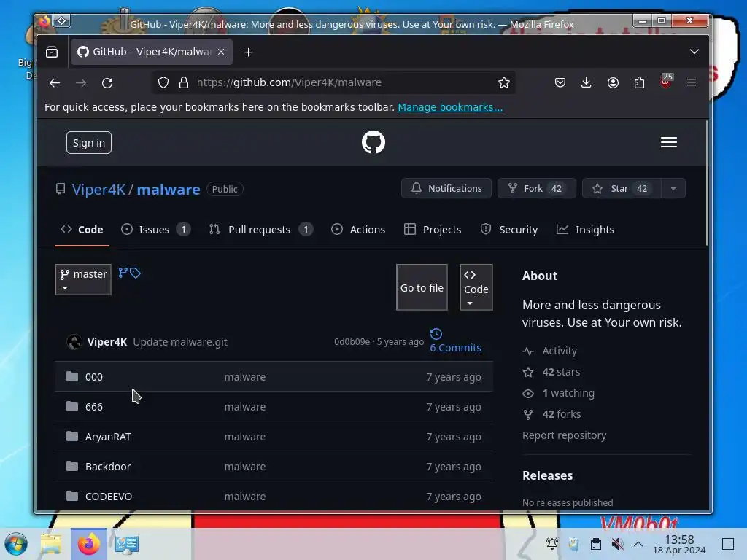Screen dimensions: 747x560
Task: Click the Notifications button
Action: pyautogui.click(x=446, y=189)
